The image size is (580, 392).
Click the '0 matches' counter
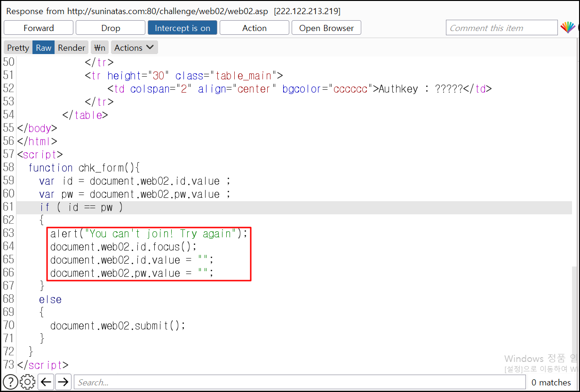tap(551, 383)
